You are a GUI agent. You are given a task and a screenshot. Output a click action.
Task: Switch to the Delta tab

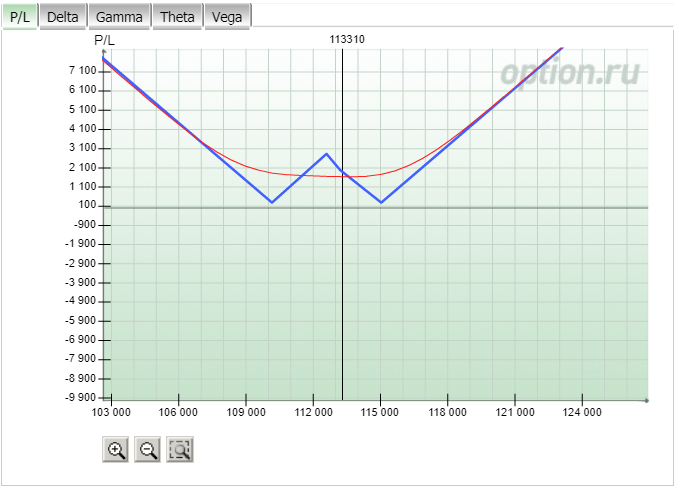point(63,17)
